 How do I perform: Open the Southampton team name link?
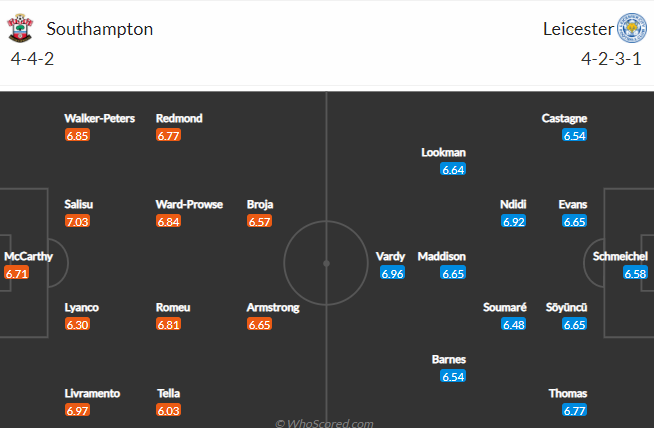point(100,29)
